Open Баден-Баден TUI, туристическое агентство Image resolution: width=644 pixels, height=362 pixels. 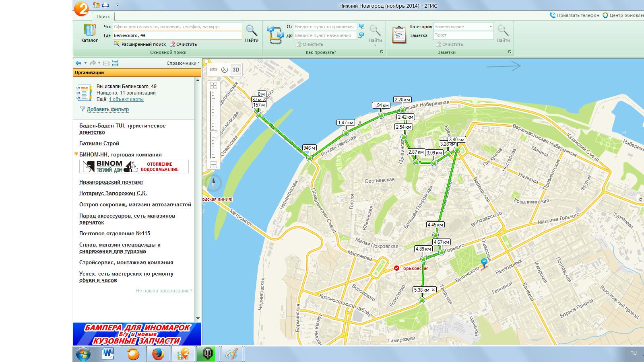click(122, 129)
